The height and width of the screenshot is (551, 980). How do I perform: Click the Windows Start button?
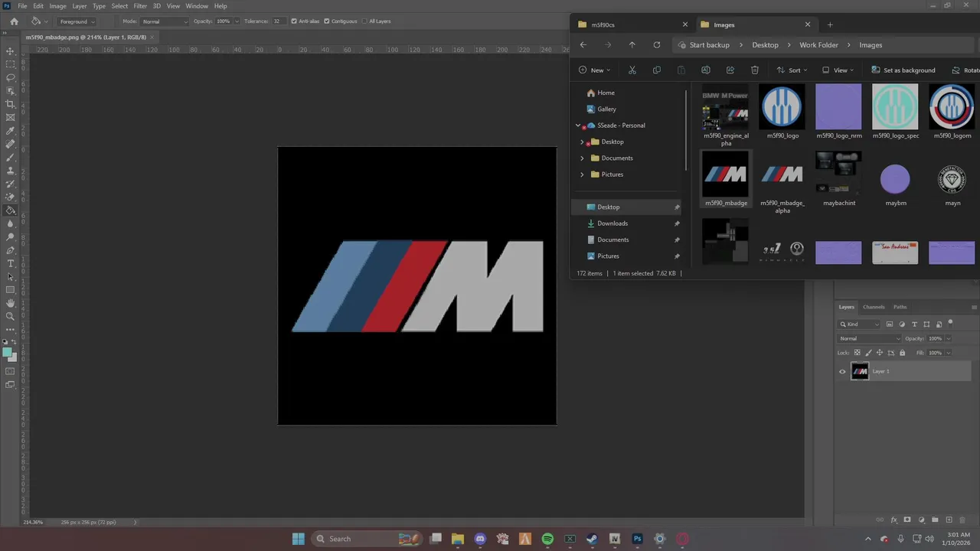pyautogui.click(x=298, y=539)
